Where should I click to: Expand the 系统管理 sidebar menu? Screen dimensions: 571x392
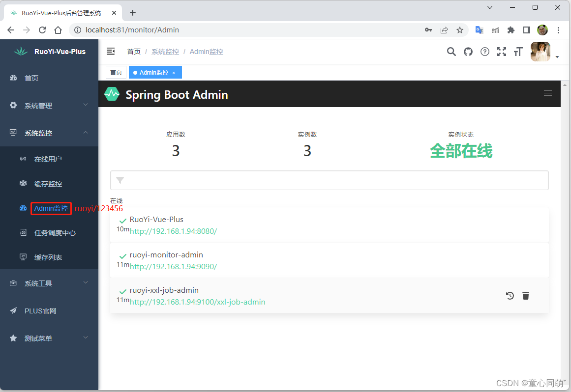pyautogui.click(x=49, y=106)
